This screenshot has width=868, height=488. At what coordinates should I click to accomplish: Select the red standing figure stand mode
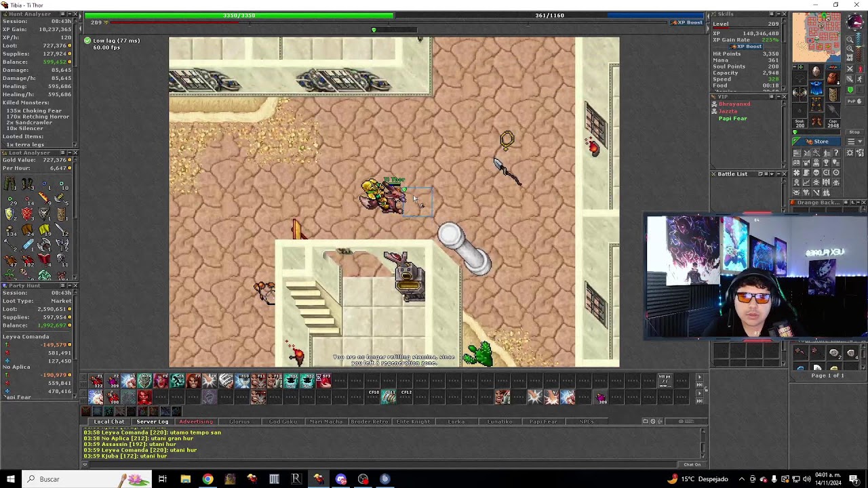pyautogui.click(x=860, y=69)
